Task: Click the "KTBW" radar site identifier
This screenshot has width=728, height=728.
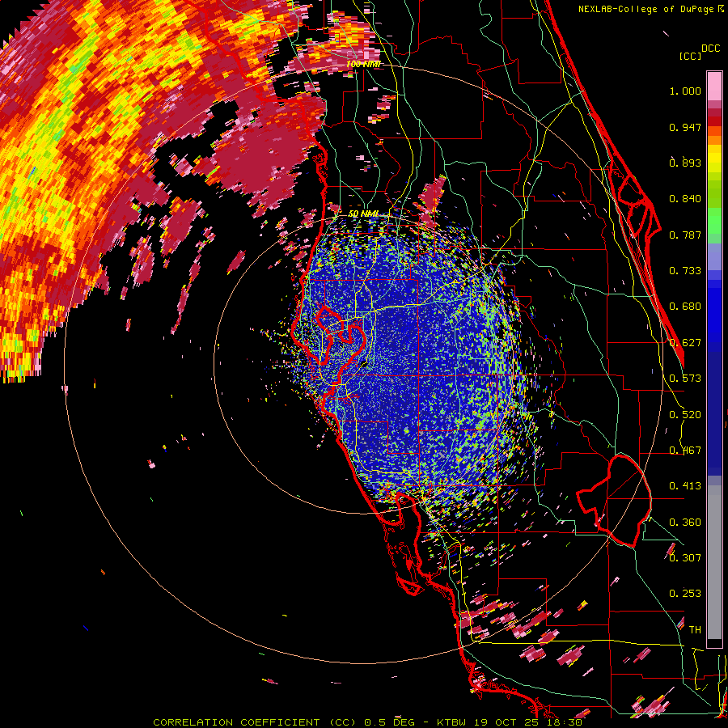Action: 453,722
